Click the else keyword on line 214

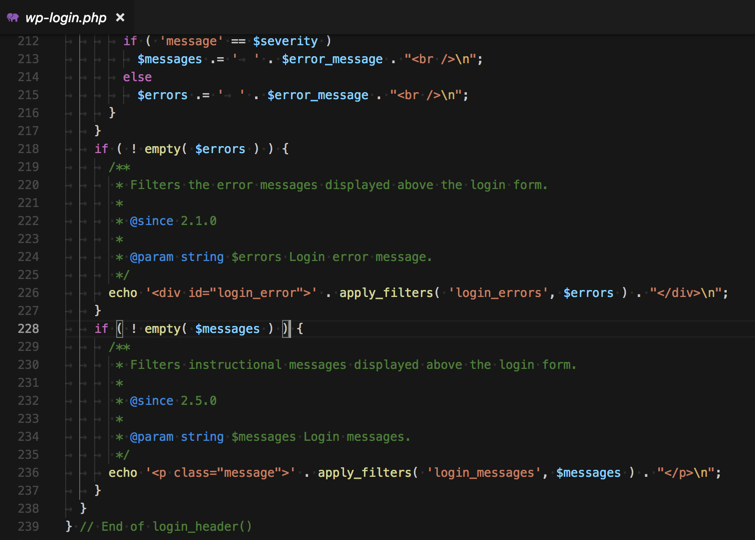click(x=137, y=77)
